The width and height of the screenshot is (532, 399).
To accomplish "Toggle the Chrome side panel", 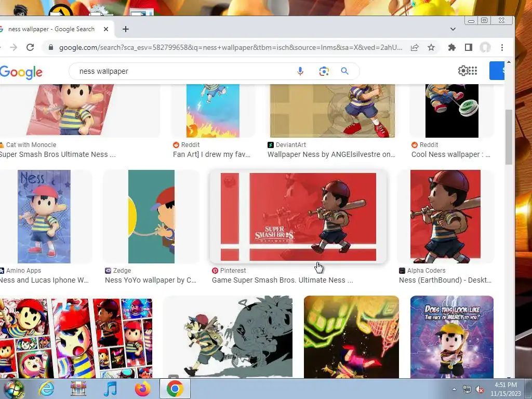I will [x=469, y=47].
